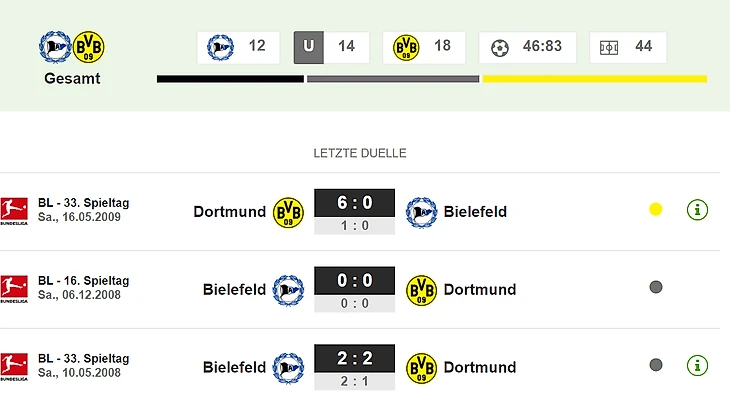Screen dimensions: 730x405
Task: Click Bielefeld crest in 2:2 match
Action: (288, 367)
